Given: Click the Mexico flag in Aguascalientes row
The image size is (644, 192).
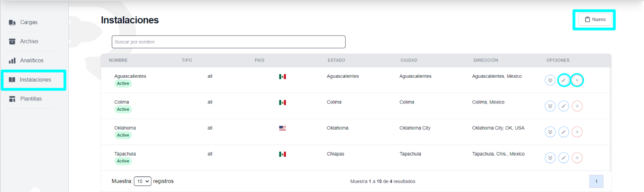Looking at the screenshot, I should point(282,76).
